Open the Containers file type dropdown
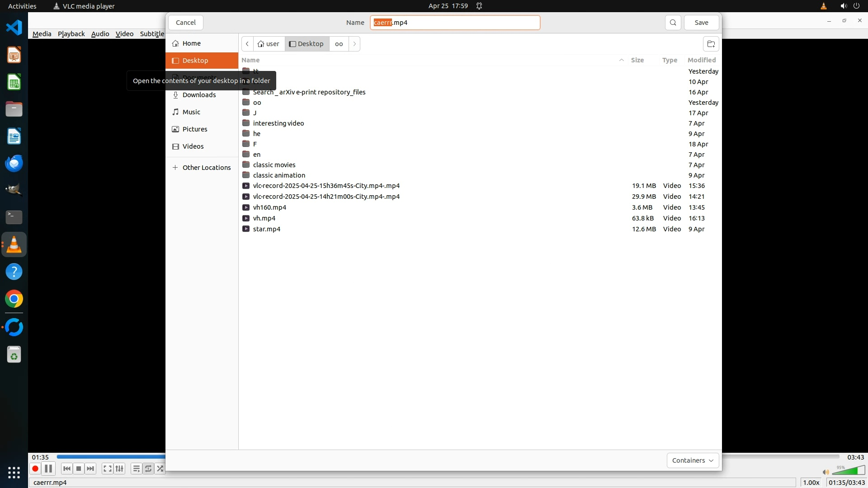868x488 pixels. pyautogui.click(x=692, y=460)
